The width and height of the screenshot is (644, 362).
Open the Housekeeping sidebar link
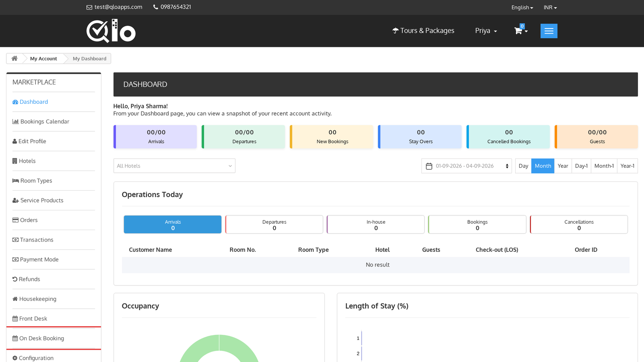tap(34, 299)
